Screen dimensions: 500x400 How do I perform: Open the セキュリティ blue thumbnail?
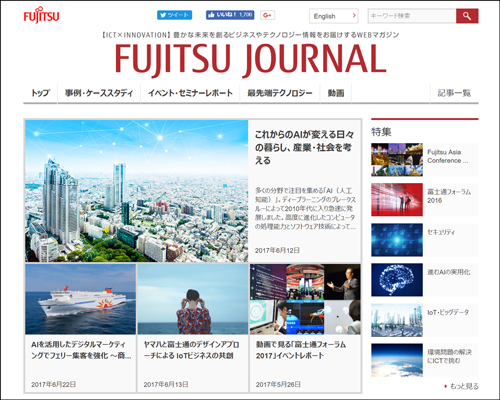tap(397, 240)
